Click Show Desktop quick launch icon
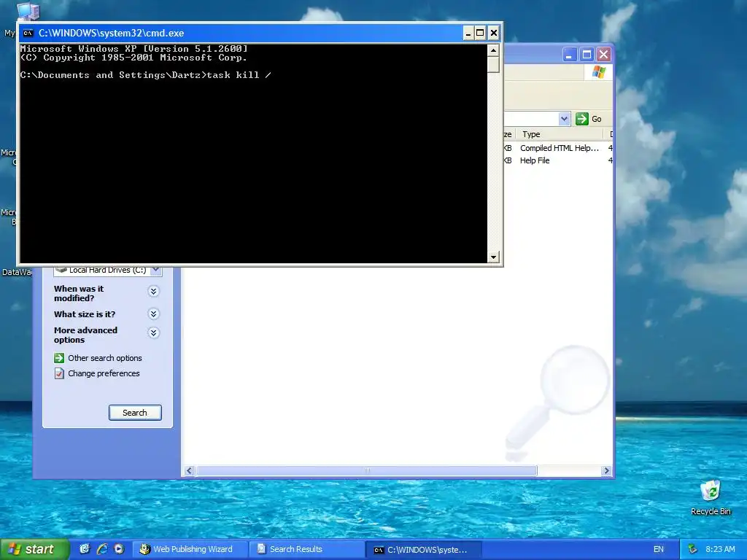Screen dimensions: 747x560 tap(85, 549)
